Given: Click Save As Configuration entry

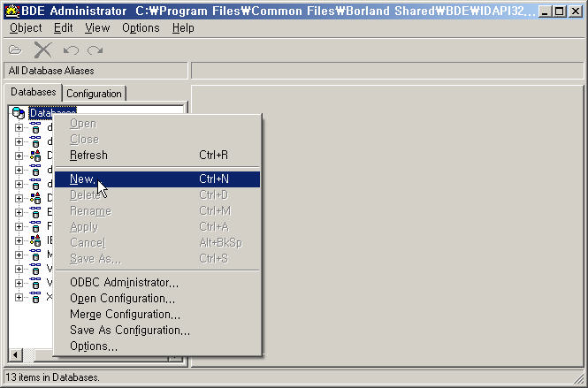Looking at the screenshot, I should point(129,331).
